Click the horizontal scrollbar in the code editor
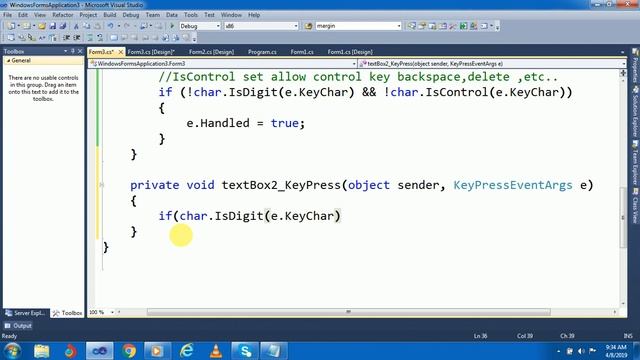Viewport: 640px width, 360px height. 349,312
